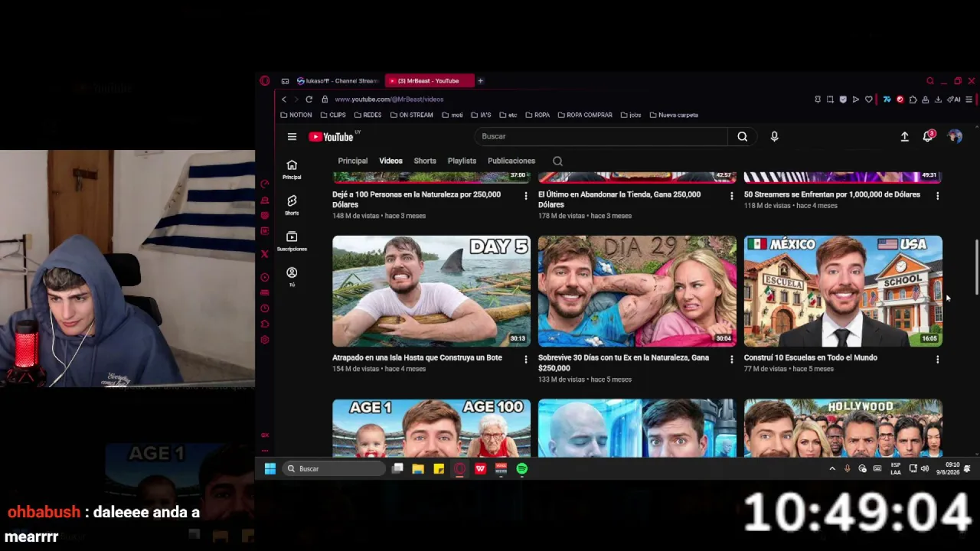Open the browser AI assistant button
Screen dimensions: 980x551
click(x=954, y=99)
